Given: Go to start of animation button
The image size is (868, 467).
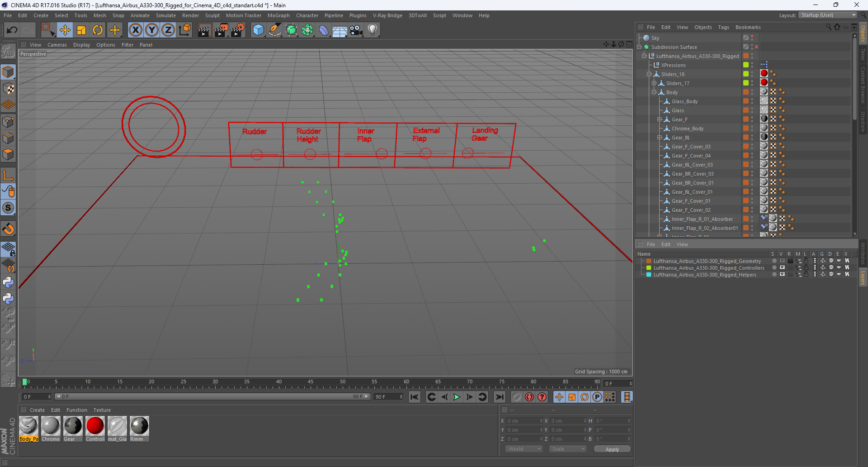Looking at the screenshot, I should click(x=415, y=397).
